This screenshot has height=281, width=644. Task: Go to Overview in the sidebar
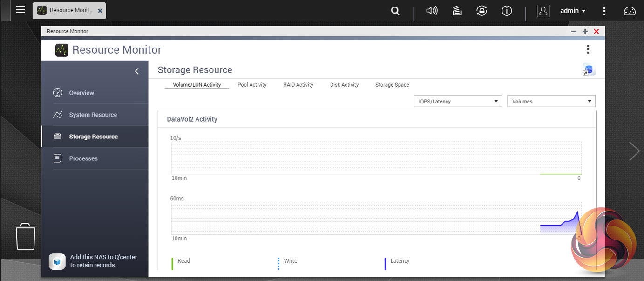pyautogui.click(x=81, y=93)
